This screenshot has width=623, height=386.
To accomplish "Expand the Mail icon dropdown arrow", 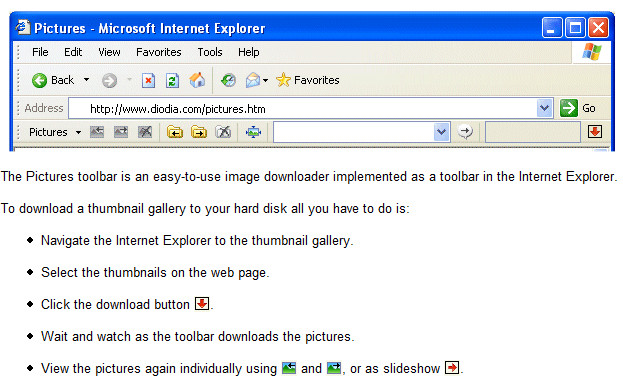I will 265,81.
